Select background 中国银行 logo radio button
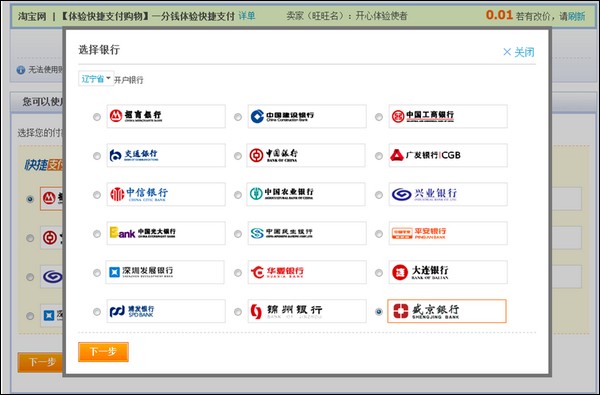600x395 pixels. [30, 238]
